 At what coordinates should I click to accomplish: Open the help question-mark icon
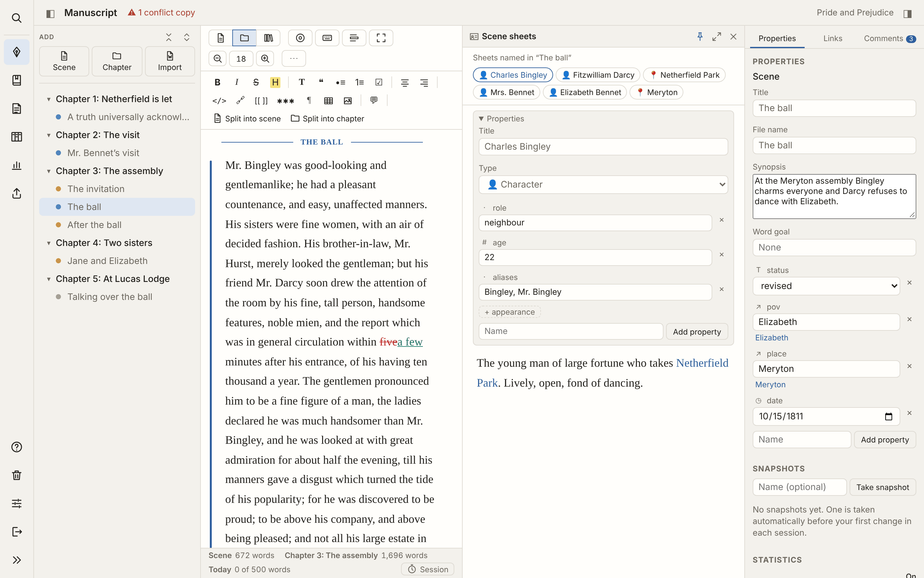click(x=16, y=447)
